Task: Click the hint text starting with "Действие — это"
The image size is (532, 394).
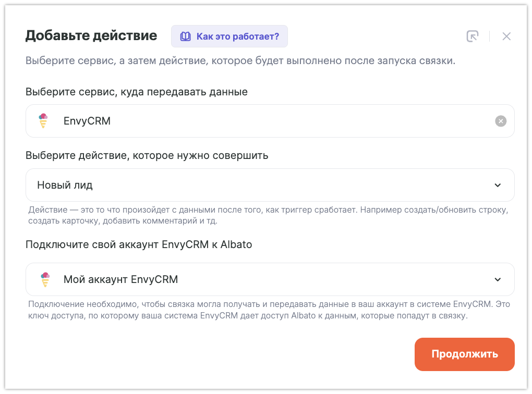Action: (x=268, y=215)
